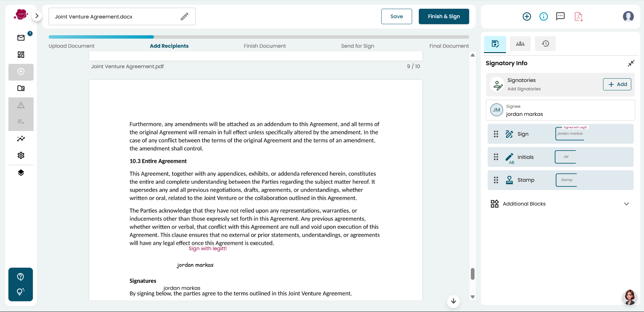Viewport: 644px width, 312px height.
Task: Open the task checklist sidebar icon
Action: pos(21,122)
